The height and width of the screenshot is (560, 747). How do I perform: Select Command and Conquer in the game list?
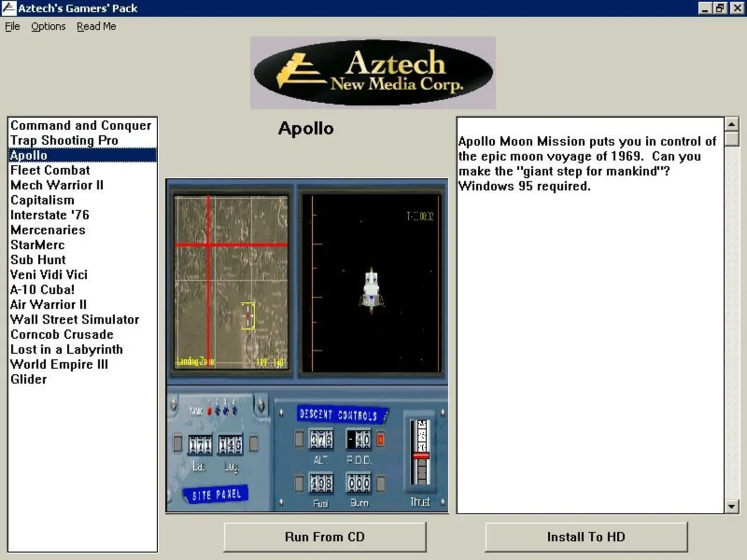[x=81, y=125]
